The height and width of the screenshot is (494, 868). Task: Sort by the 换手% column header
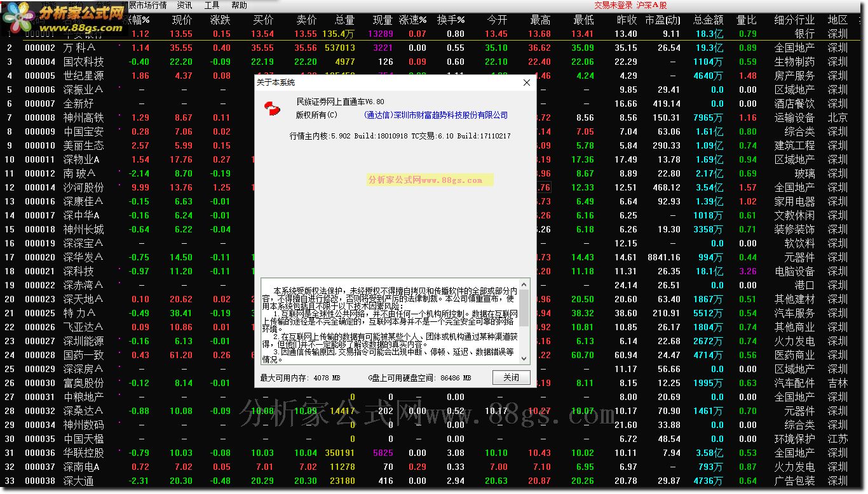(x=451, y=20)
